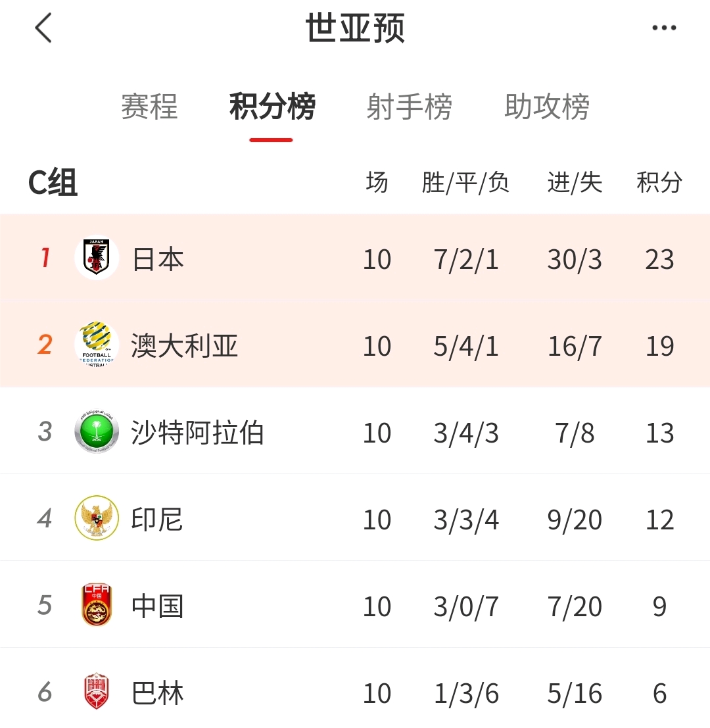Tap the 中国 team name
The image size is (710, 728).
click(158, 606)
